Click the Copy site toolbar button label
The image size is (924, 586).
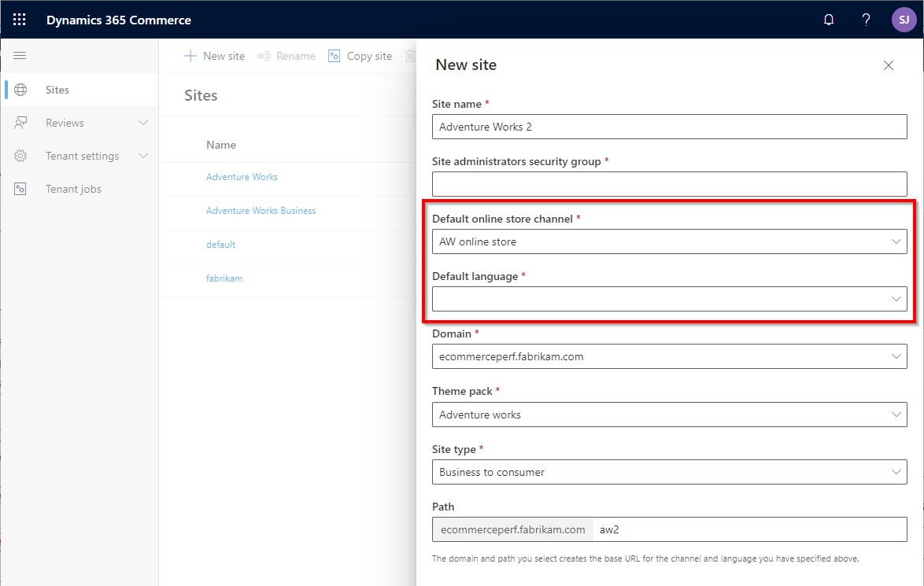(369, 56)
